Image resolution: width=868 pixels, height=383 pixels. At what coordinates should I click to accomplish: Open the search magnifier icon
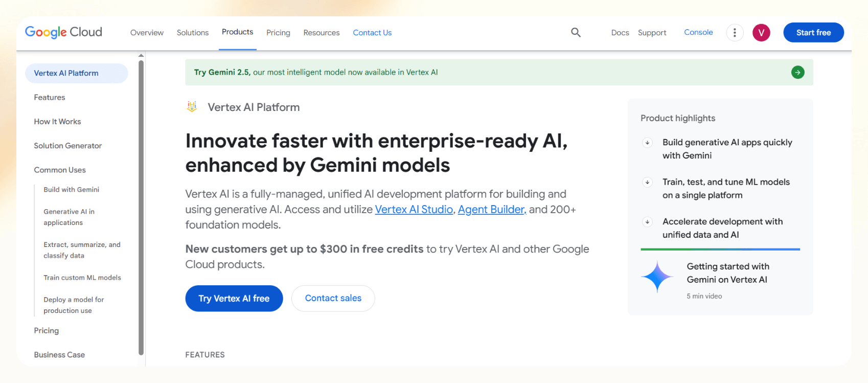click(x=576, y=32)
